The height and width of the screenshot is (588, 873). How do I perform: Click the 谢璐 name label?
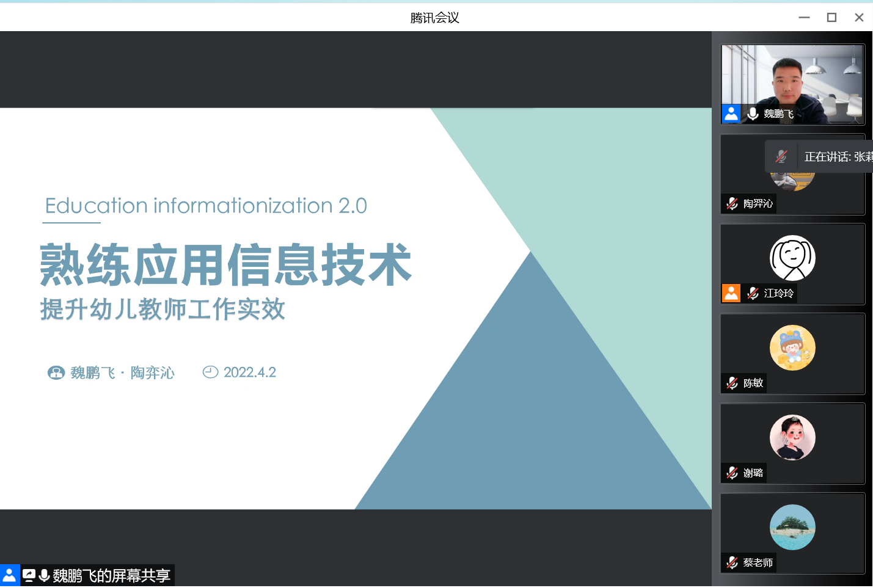click(x=753, y=473)
